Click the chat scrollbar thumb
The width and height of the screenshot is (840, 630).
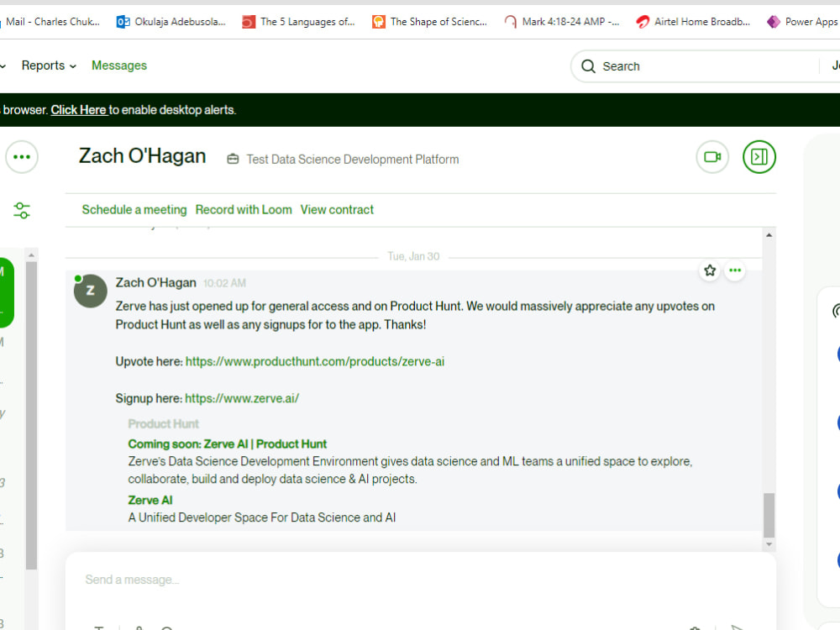coord(769,515)
